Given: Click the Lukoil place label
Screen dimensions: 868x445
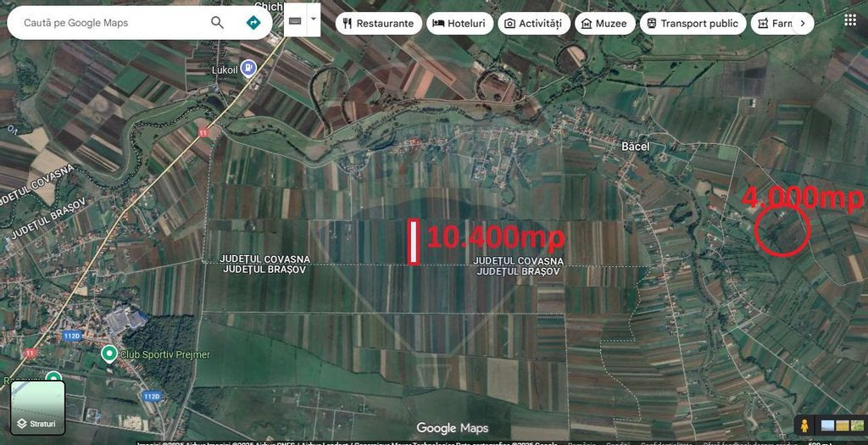Looking at the screenshot, I should 225,70.
